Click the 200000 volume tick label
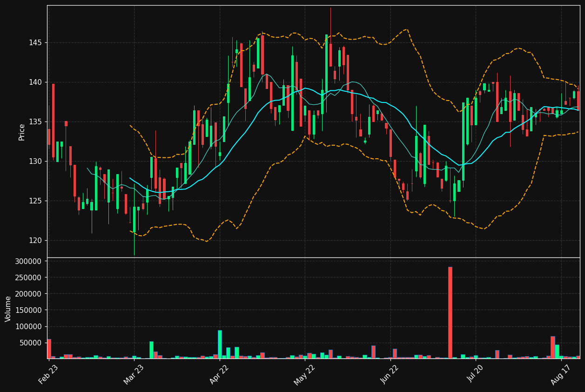This screenshot has height=392, width=585. (29, 294)
